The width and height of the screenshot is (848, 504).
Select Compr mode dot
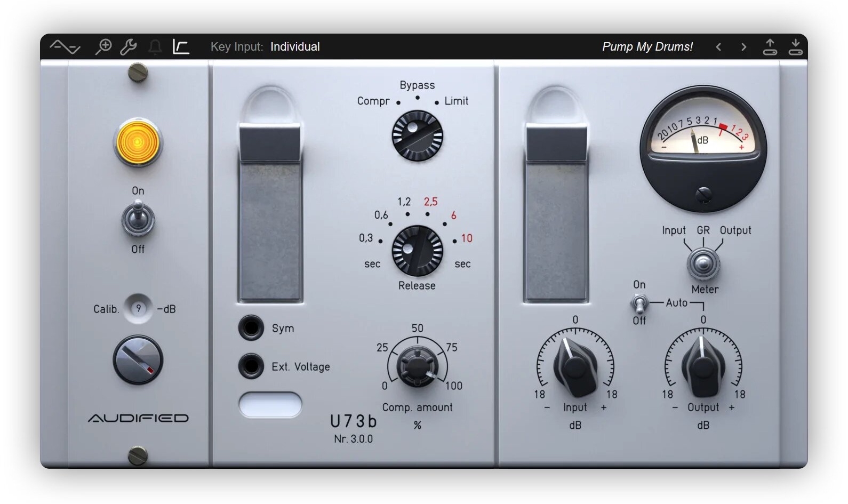[398, 102]
